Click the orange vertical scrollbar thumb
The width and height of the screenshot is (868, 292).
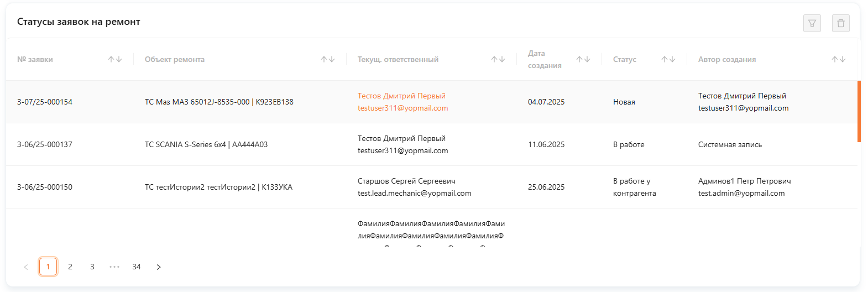pyautogui.click(x=859, y=111)
